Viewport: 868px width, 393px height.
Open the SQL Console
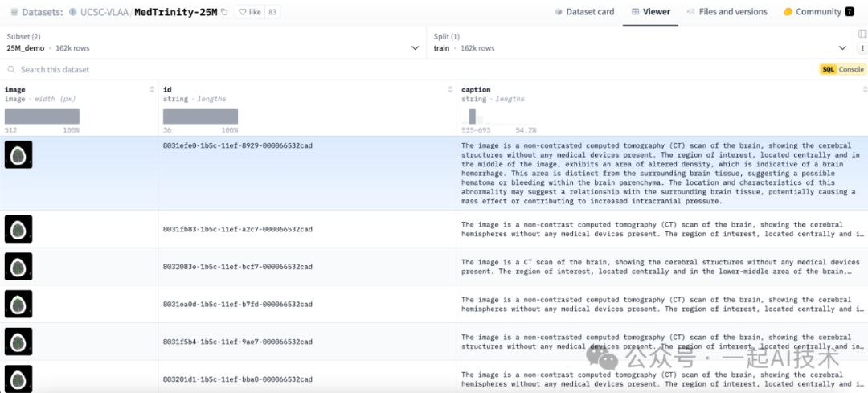(x=842, y=69)
